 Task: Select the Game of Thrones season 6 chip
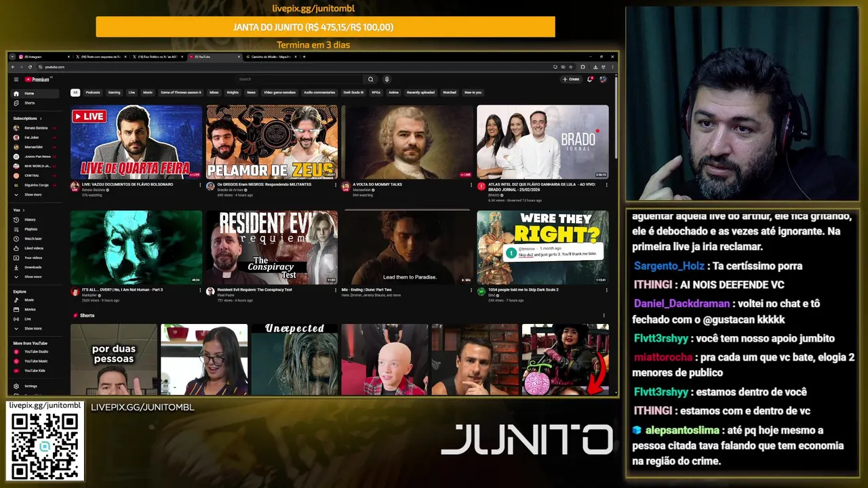point(181,92)
